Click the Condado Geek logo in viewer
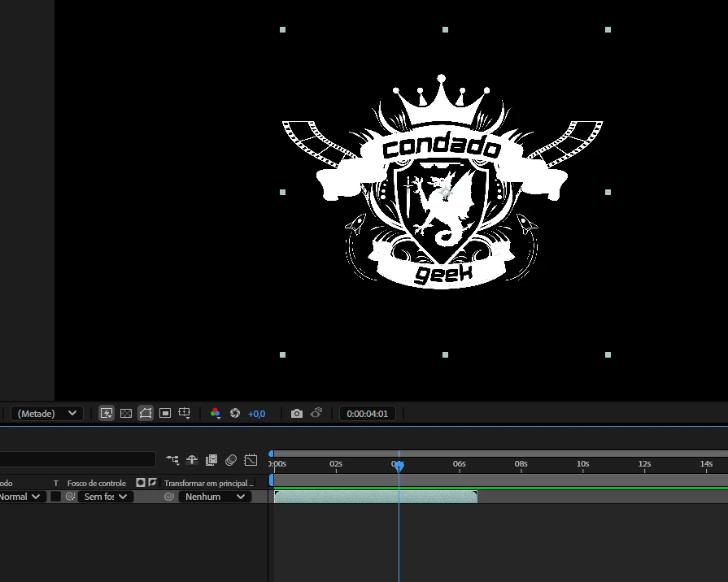The image size is (728, 582). 442,182
